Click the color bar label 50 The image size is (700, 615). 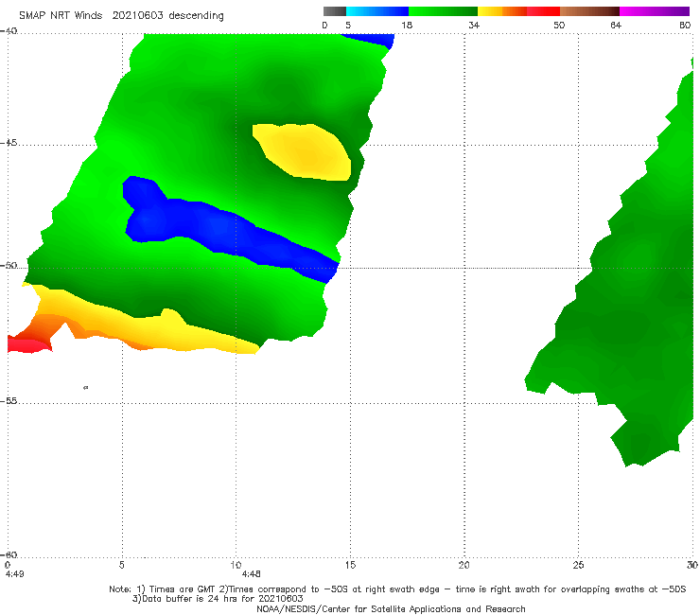(559, 26)
